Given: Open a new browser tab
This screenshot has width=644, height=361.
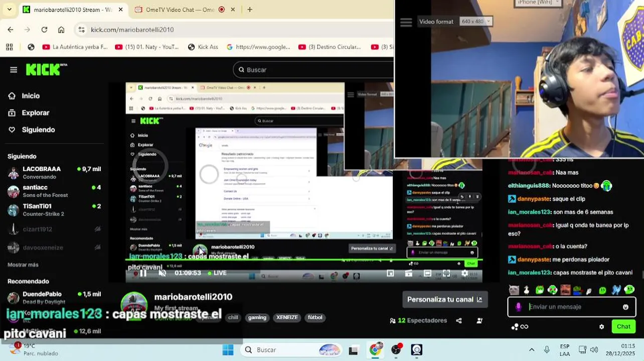Looking at the screenshot, I should [250, 10].
